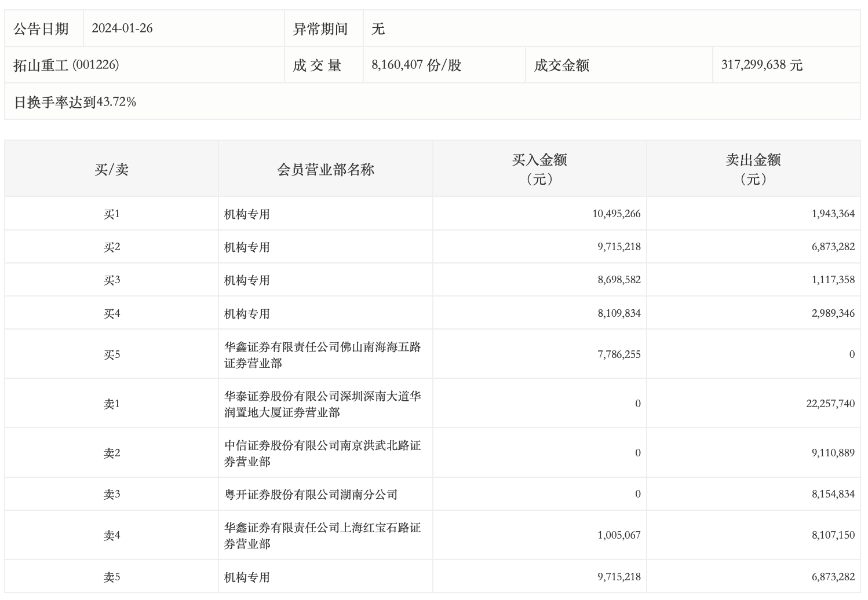
Task: Click 粤开证券股份有限公司湖南分公司
Action: (x=311, y=495)
